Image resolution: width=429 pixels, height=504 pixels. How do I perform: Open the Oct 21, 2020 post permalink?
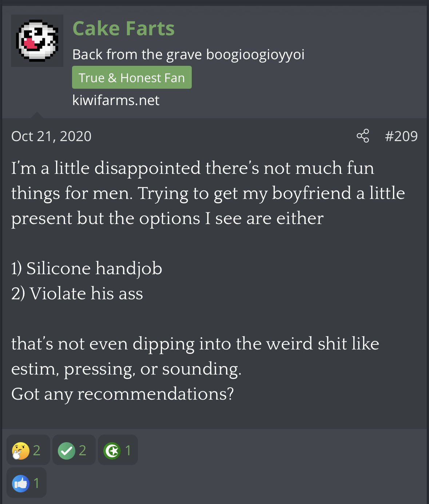pos(51,136)
